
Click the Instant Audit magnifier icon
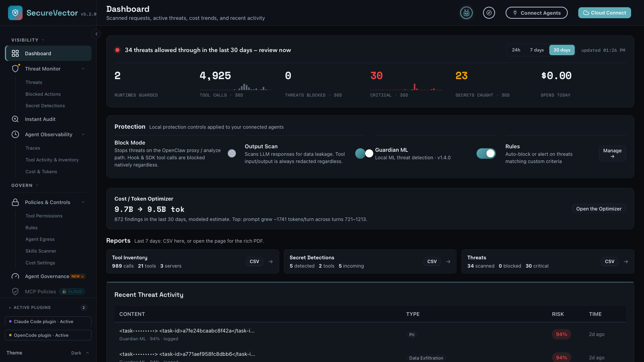coord(15,119)
